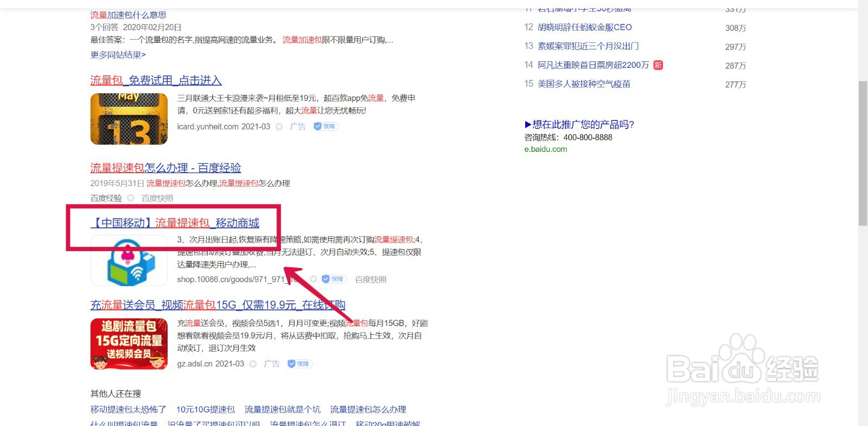Click 广告 label beside gz.adsl.cn
868x426 pixels.
coord(272,364)
